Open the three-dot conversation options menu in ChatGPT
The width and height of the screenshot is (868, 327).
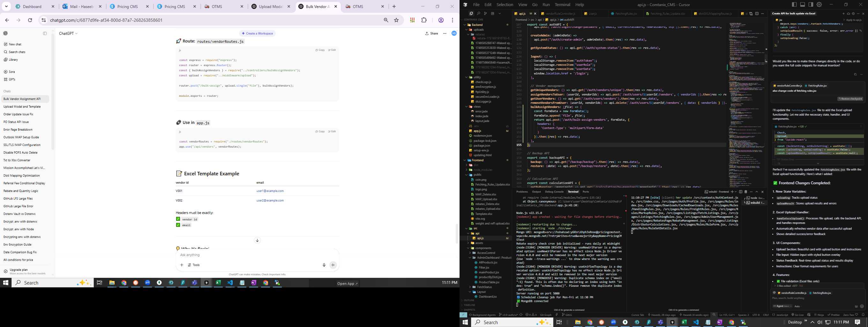(445, 34)
